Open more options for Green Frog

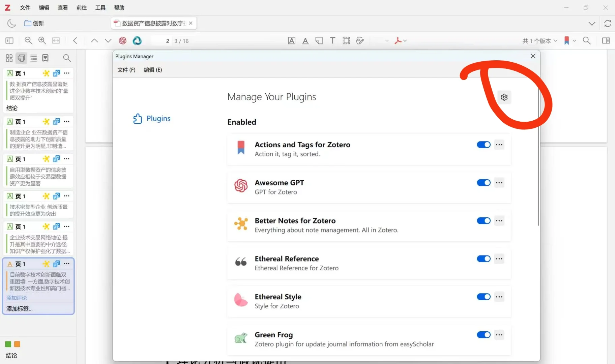(x=499, y=335)
